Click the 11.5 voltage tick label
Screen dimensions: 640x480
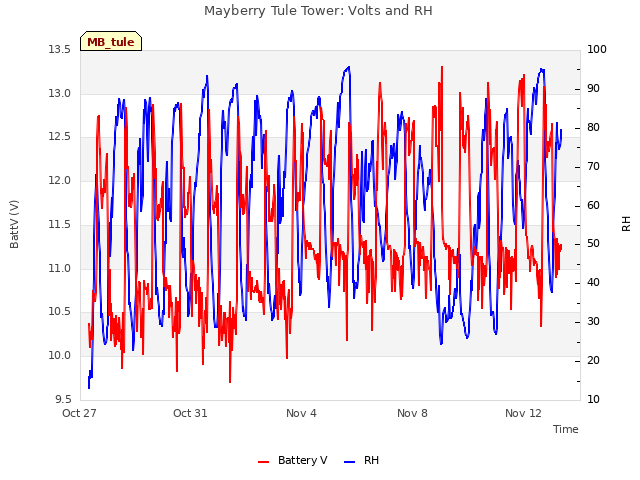(60, 224)
